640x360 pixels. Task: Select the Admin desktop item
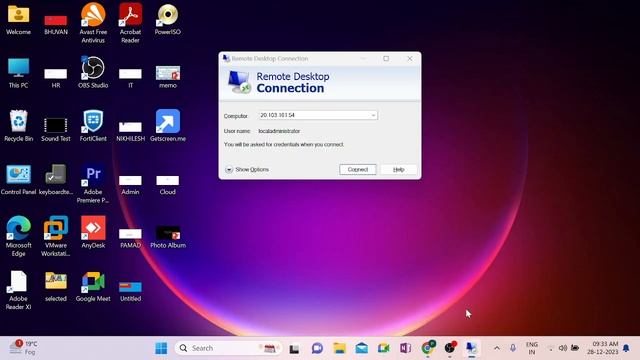click(x=130, y=184)
